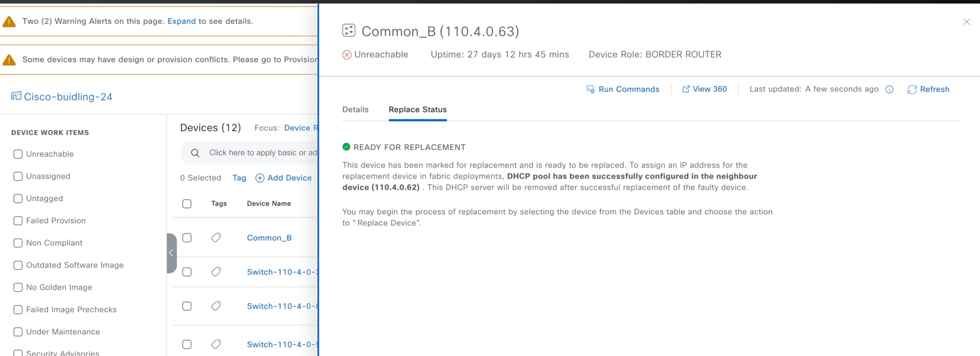Click the Uptime 27 days text
The image size is (980, 356).
(500, 55)
